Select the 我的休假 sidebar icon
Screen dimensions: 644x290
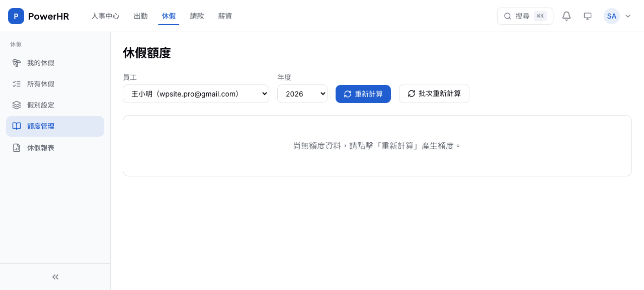[17, 62]
